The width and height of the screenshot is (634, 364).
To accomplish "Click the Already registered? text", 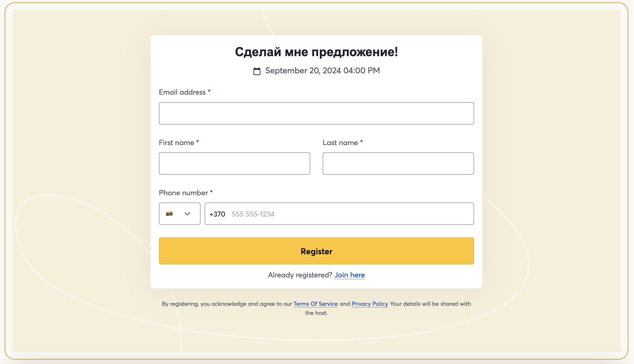I will coord(300,275).
